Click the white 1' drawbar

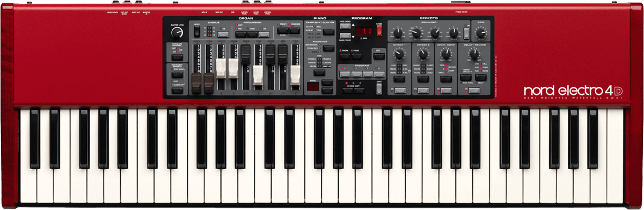295,75
